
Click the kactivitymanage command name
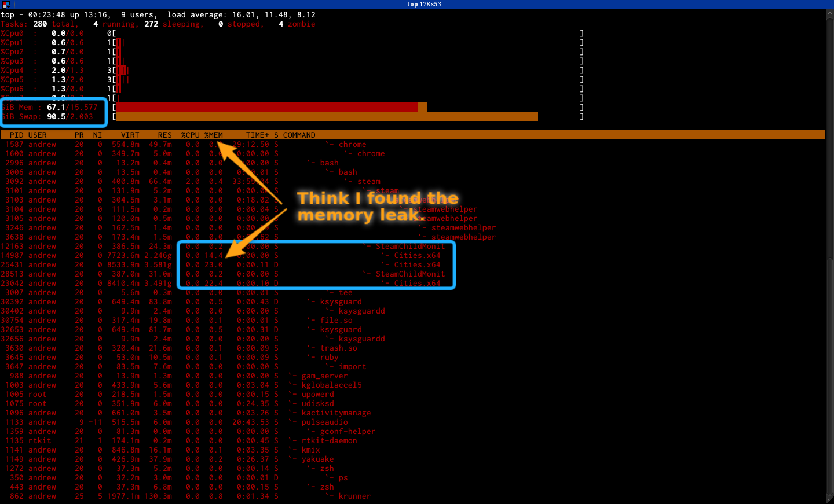pyautogui.click(x=336, y=413)
